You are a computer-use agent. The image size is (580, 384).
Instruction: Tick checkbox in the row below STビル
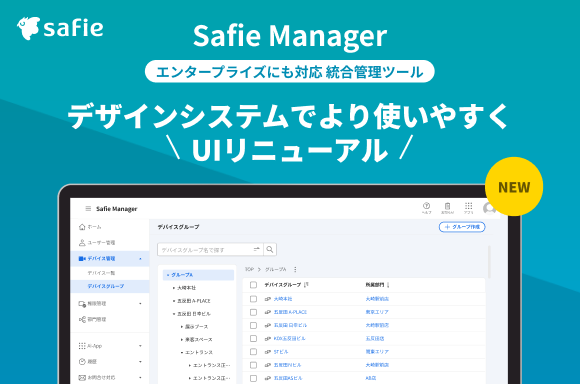pos(253,365)
